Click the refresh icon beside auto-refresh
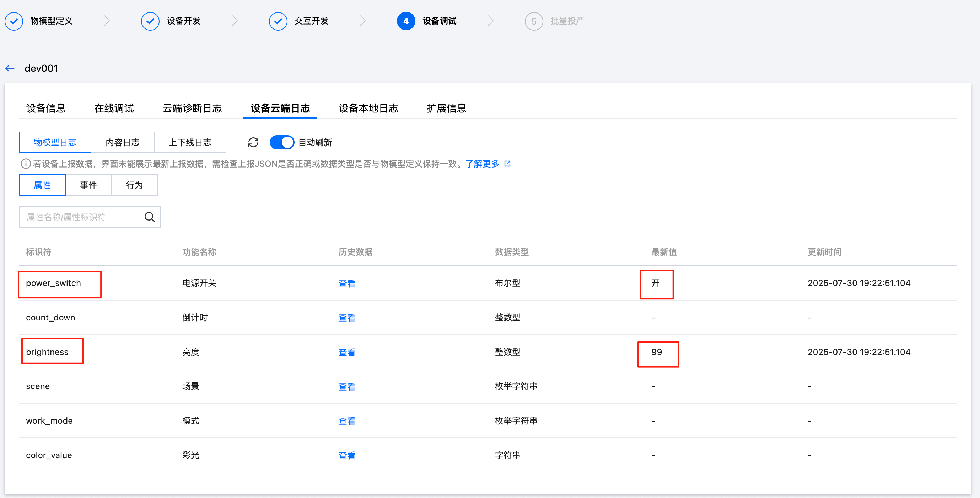This screenshot has height=498, width=980. point(253,142)
